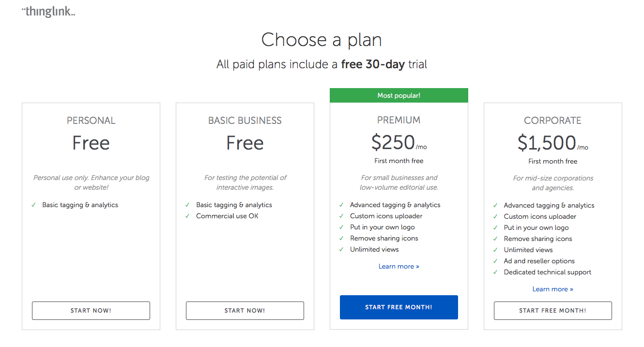The width and height of the screenshot is (644, 347).
Task: Click the Most popular! green banner
Action: tap(399, 95)
